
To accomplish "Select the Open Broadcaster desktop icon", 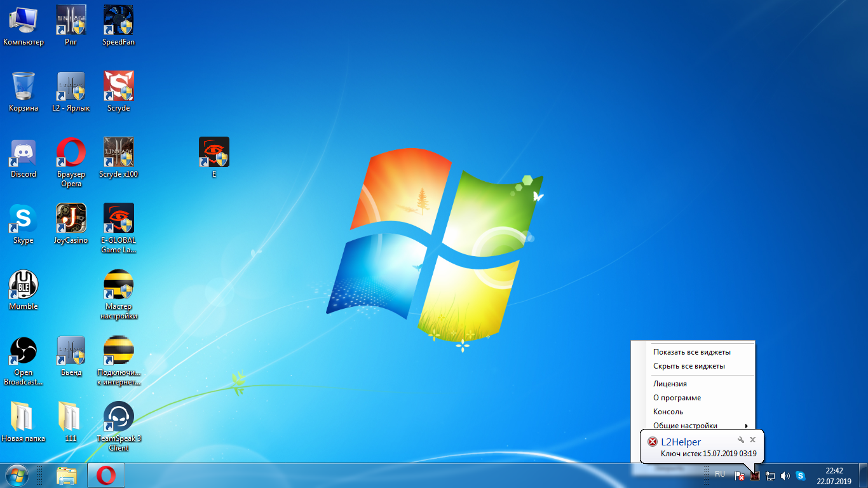I will [24, 351].
